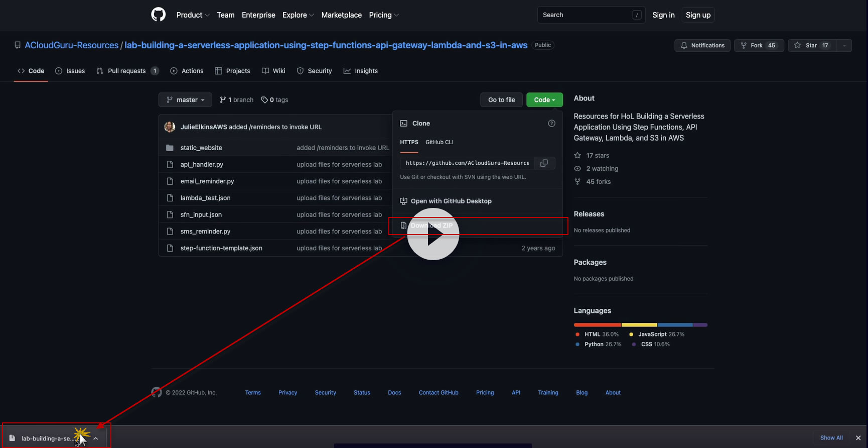Open the ACloudGuru-Resources owner link

[72, 45]
